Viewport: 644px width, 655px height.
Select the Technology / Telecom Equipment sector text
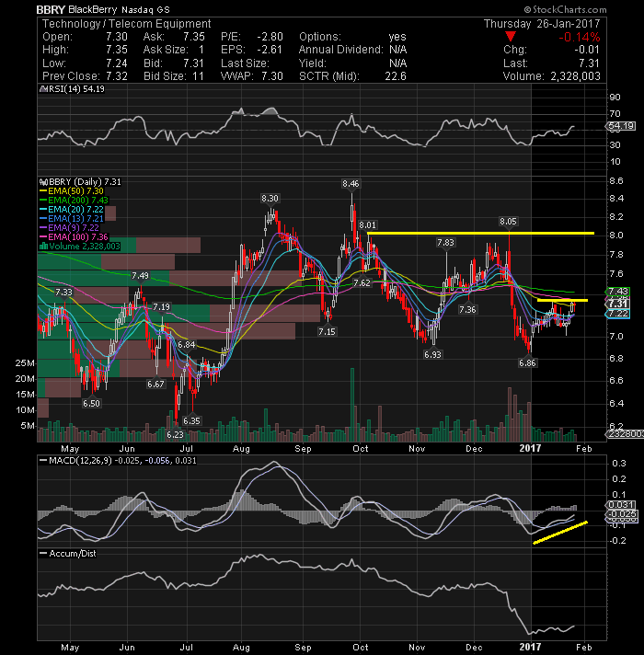[127, 24]
